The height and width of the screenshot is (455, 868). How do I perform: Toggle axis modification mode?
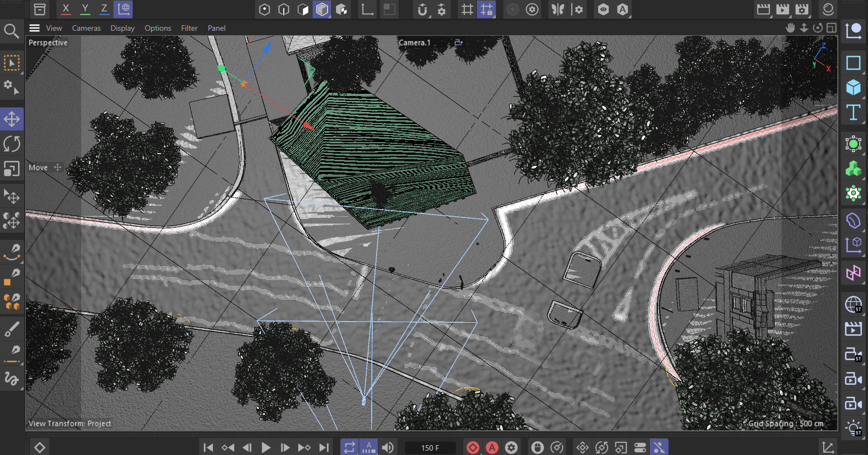[x=367, y=9]
